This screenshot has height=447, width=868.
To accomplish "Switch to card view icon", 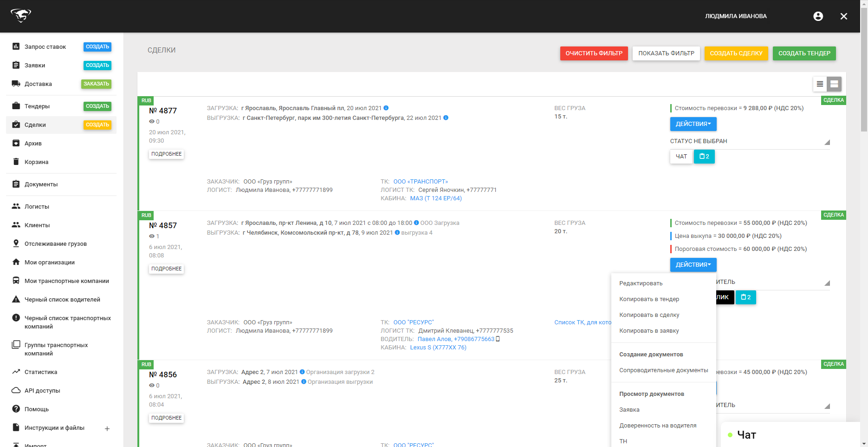I will tap(834, 84).
